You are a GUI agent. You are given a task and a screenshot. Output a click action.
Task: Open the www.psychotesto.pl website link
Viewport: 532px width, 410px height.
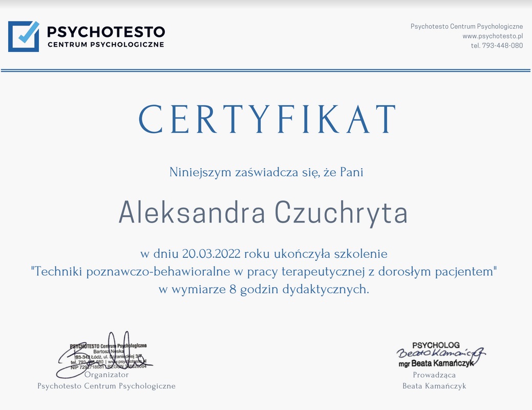point(492,36)
